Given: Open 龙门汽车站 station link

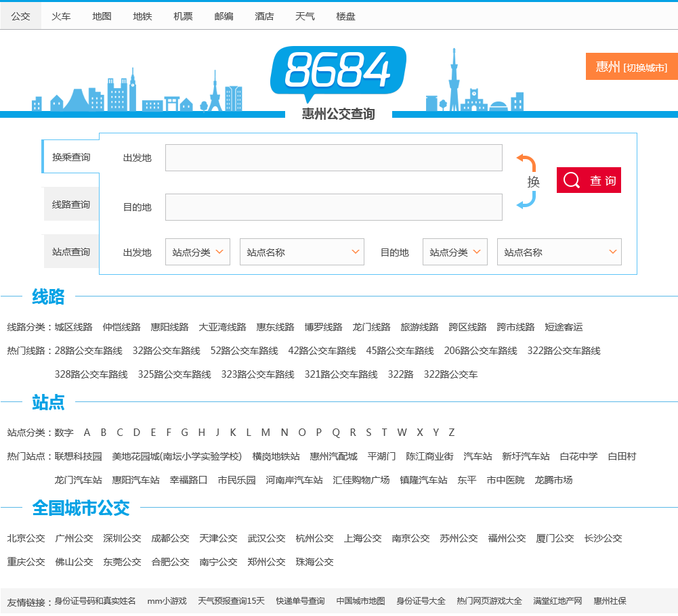Looking at the screenshot, I should click(x=79, y=480).
